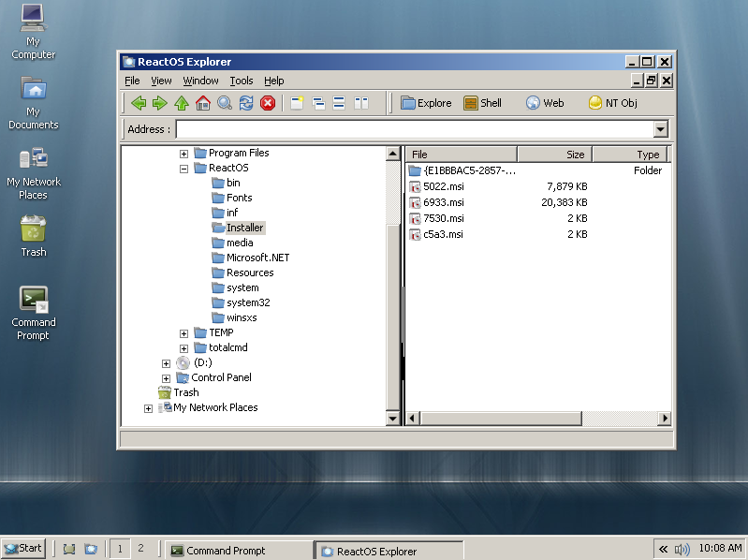Switch to virtual desktop 2
The height and width of the screenshot is (560, 748).
[x=140, y=549]
